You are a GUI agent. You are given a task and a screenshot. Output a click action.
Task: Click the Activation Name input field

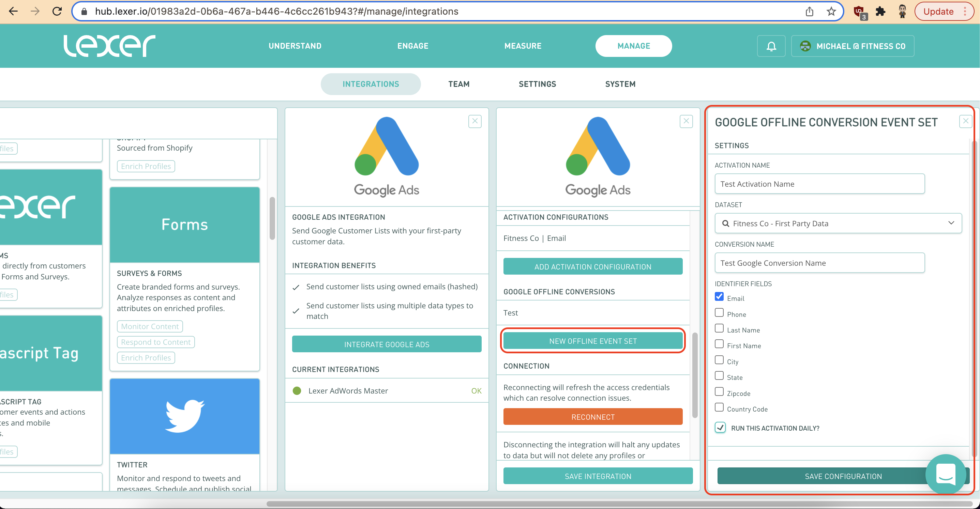(x=819, y=184)
